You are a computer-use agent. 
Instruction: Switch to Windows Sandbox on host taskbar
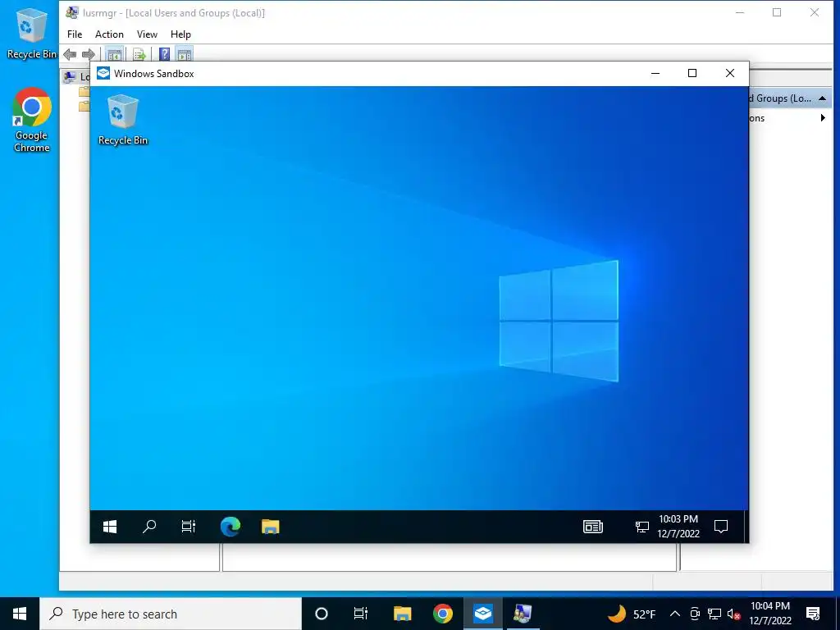point(482,614)
